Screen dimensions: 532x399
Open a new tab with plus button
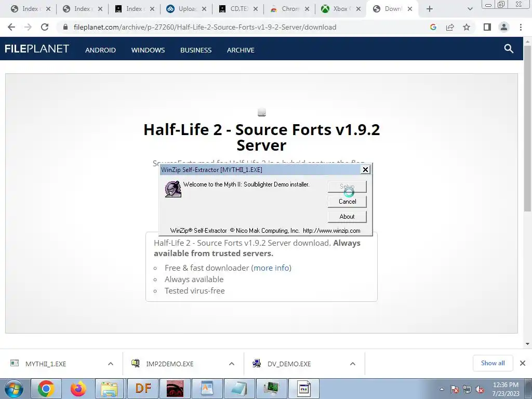point(429,9)
